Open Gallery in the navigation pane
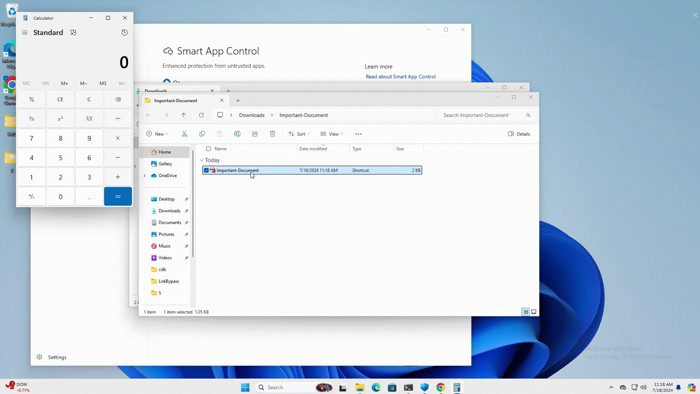Screen dimensions: 700x394 [165, 164]
